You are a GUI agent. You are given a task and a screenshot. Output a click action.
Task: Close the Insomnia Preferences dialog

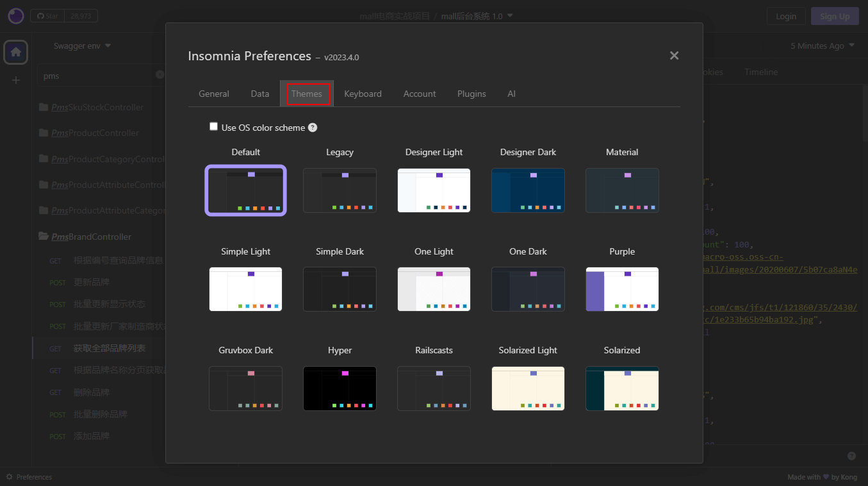(x=674, y=56)
